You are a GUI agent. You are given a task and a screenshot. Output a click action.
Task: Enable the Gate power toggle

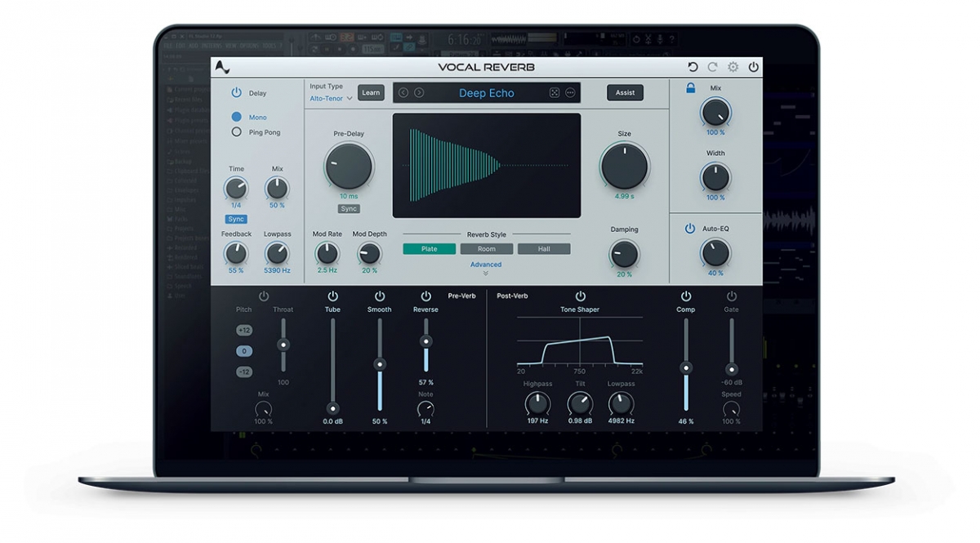pyautogui.click(x=731, y=296)
